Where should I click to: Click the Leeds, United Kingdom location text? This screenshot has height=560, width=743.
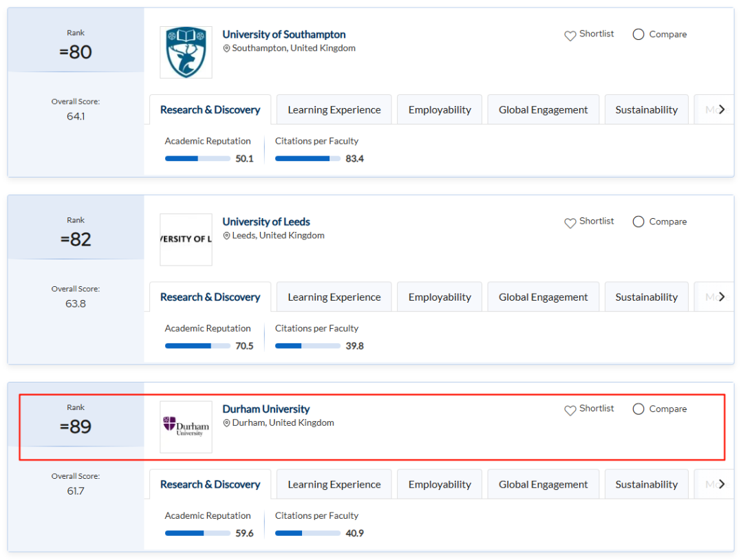(x=278, y=235)
